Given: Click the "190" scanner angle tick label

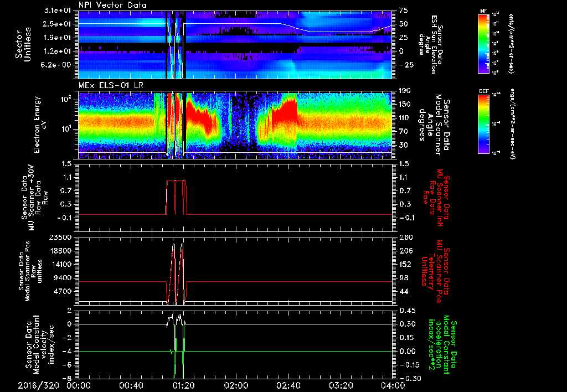Looking at the screenshot, I should coord(405,91).
